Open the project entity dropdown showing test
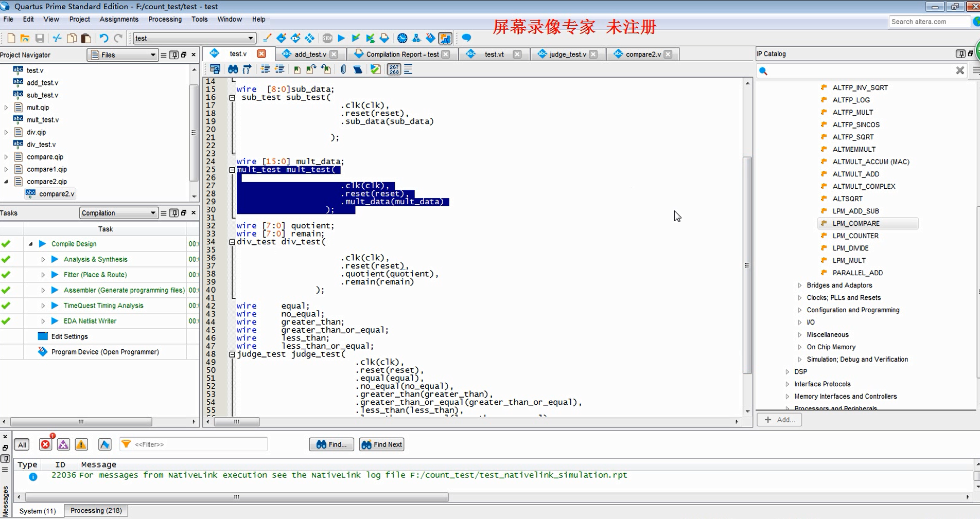 click(x=195, y=38)
